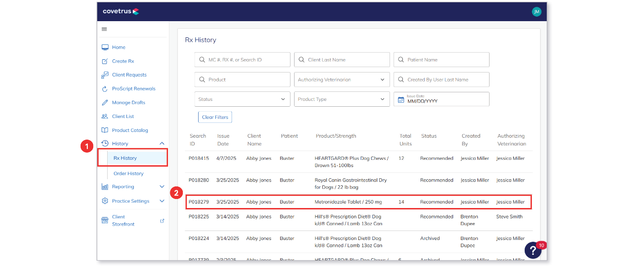Click the search icon in Product field
This screenshot has height=267, width=644.
click(x=202, y=80)
